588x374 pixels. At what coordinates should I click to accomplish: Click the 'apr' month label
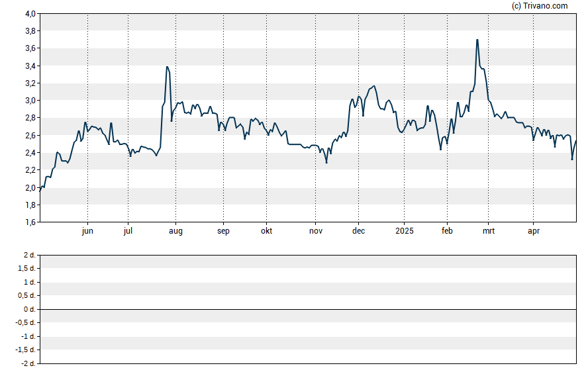pyautogui.click(x=534, y=231)
